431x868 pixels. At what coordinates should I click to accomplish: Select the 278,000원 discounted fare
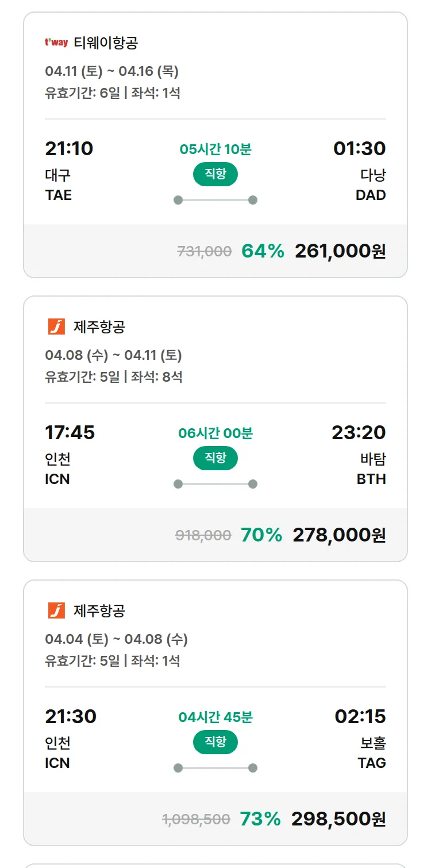[339, 535]
